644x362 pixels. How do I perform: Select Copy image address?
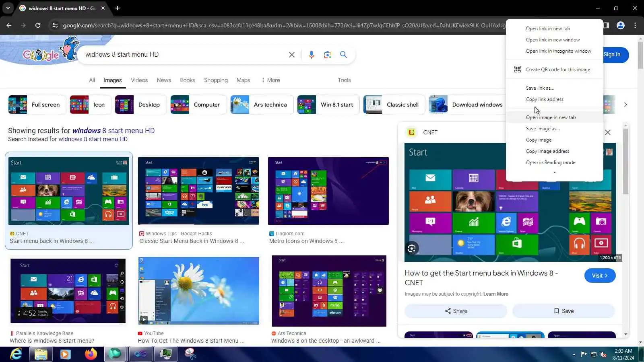tap(555, 151)
